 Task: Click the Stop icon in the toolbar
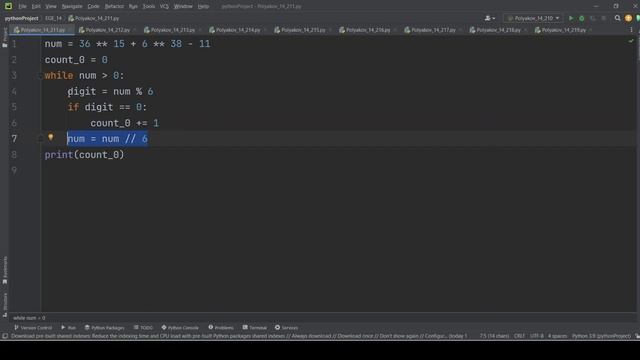(x=604, y=18)
